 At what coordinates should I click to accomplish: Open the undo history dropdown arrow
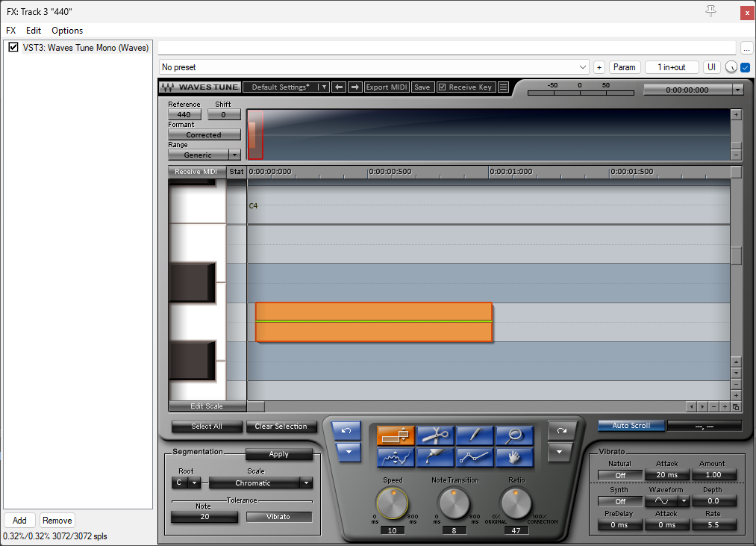348,452
